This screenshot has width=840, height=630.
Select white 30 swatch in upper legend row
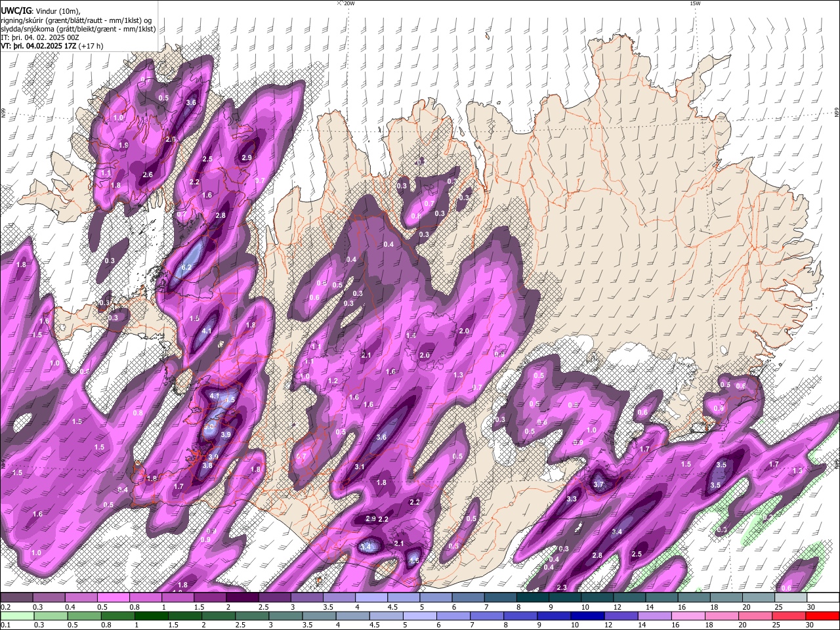tap(822, 598)
